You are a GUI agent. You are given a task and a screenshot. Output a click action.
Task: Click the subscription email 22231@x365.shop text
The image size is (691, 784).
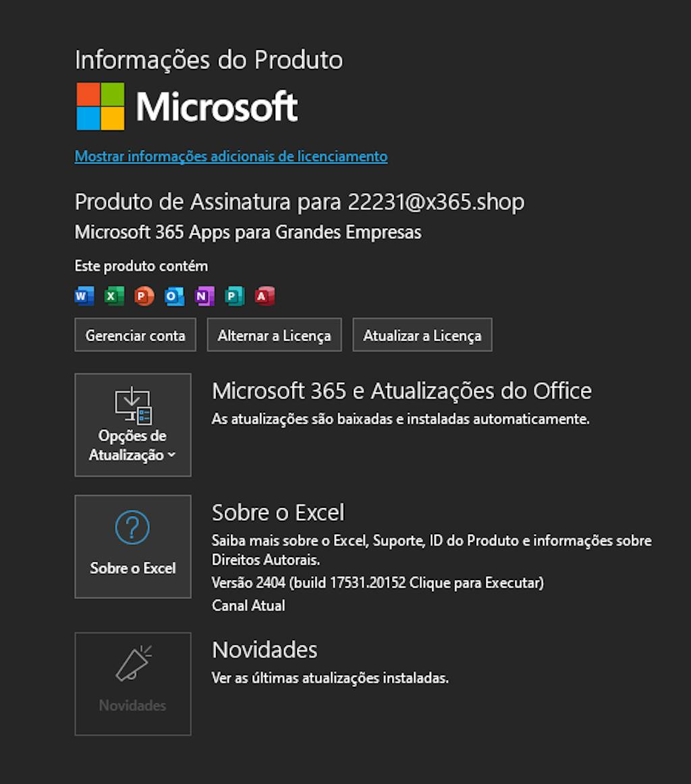pos(436,202)
